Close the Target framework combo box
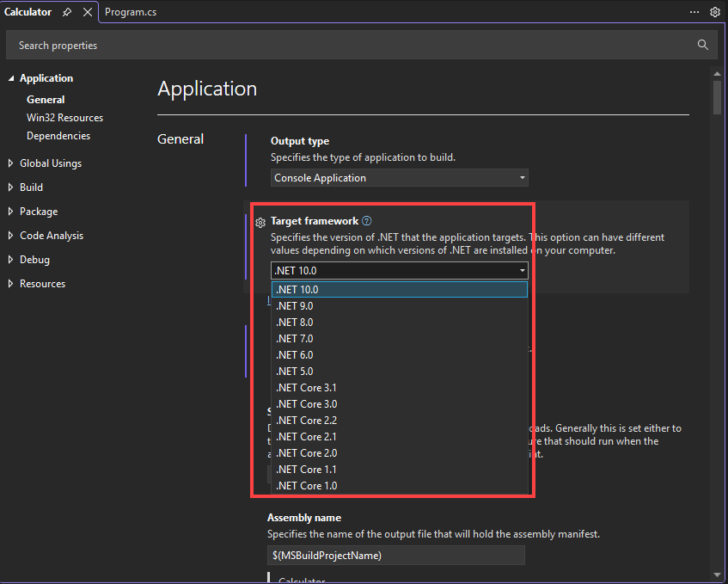This screenshot has height=584, width=728. click(x=522, y=270)
